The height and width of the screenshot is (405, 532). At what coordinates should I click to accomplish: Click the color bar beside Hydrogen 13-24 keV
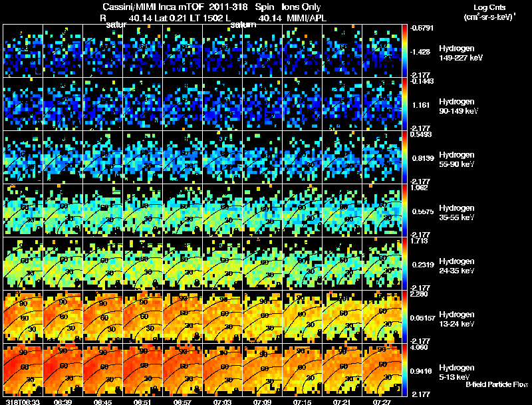tap(404, 317)
